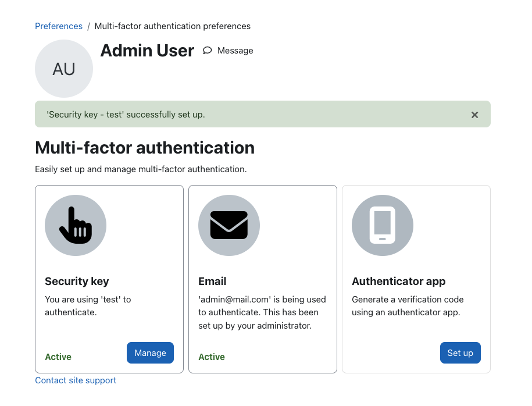Dismiss the success notification with X
Image resolution: width=532 pixels, height=406 pixels.
[x=474, y=115]
